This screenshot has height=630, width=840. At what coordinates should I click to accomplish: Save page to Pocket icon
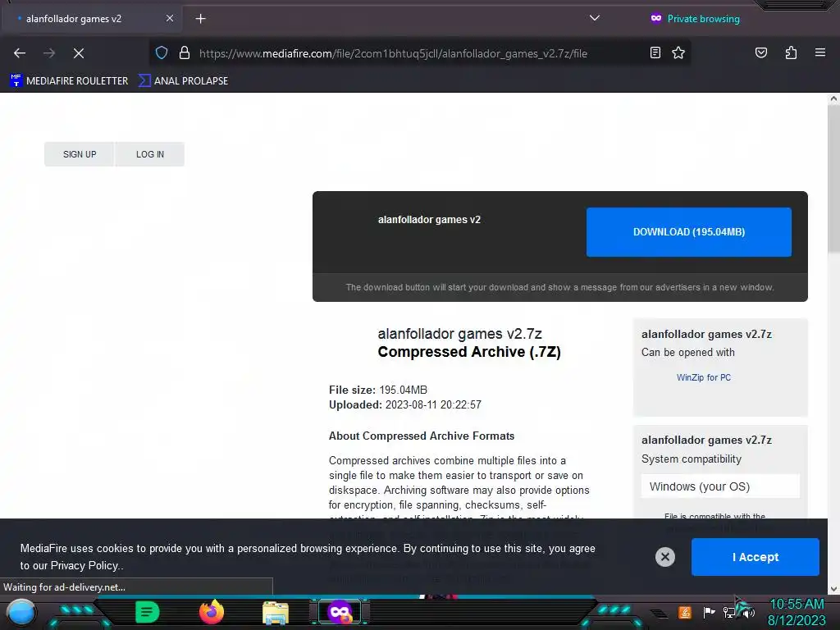[x=760, y=52]
